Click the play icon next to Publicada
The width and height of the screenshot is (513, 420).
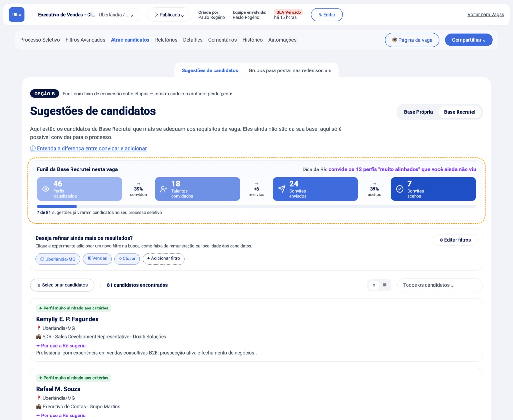point(156,15)
